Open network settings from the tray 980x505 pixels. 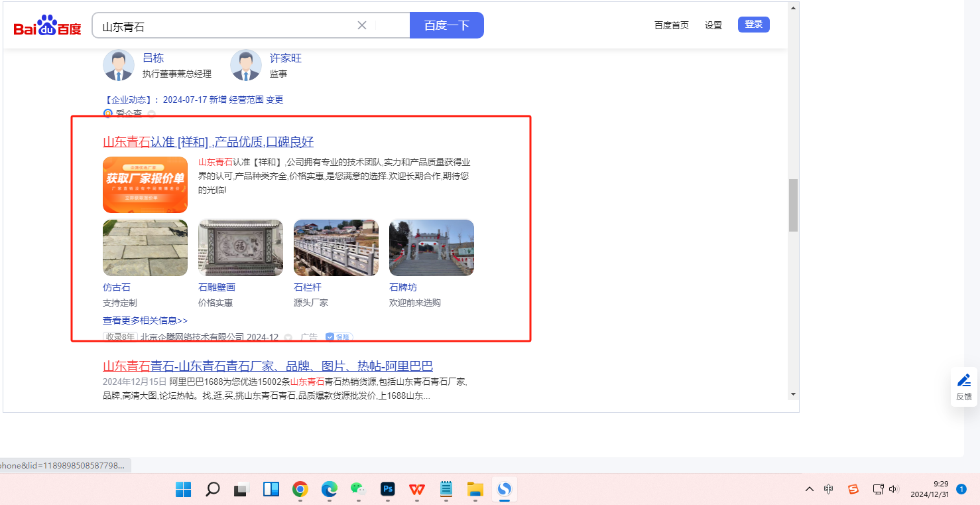878,489
